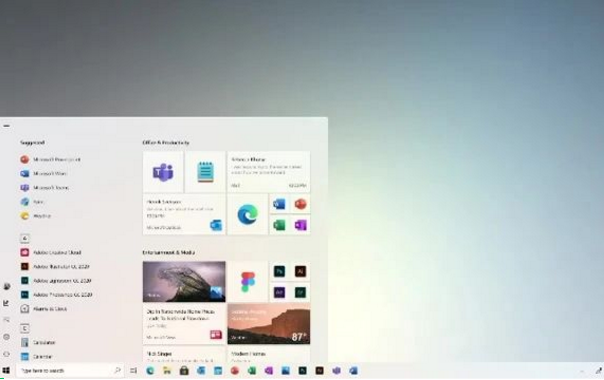Open Documents from the Start rail
The height and width of the screenshot is (380, 604).
6,303
